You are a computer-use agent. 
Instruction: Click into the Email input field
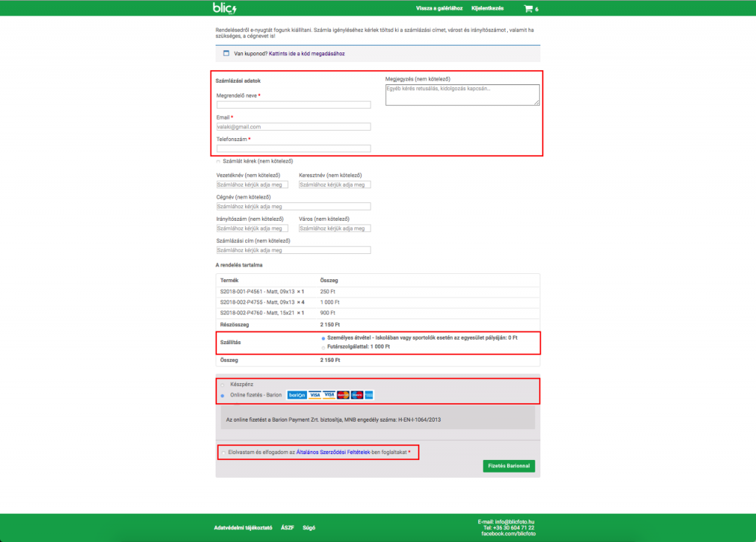pos(293,126)
